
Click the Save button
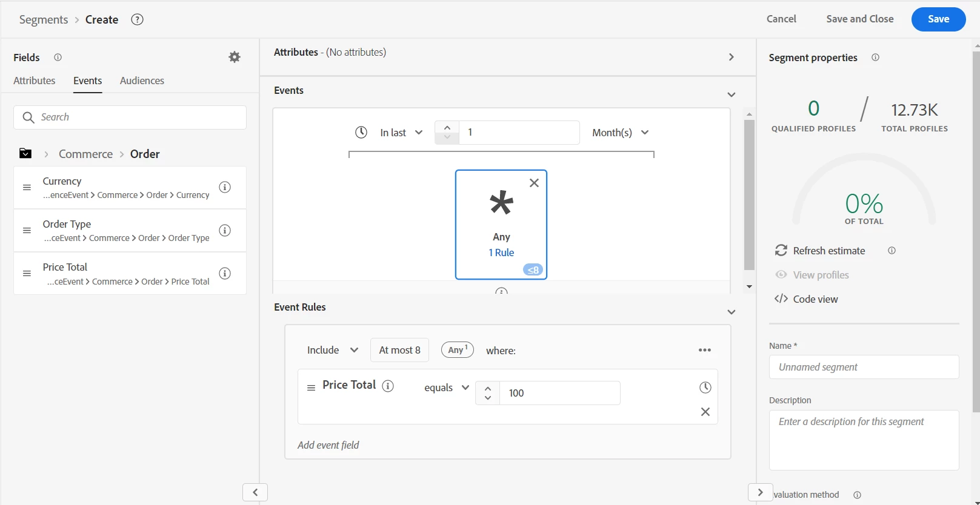point(938,19)
